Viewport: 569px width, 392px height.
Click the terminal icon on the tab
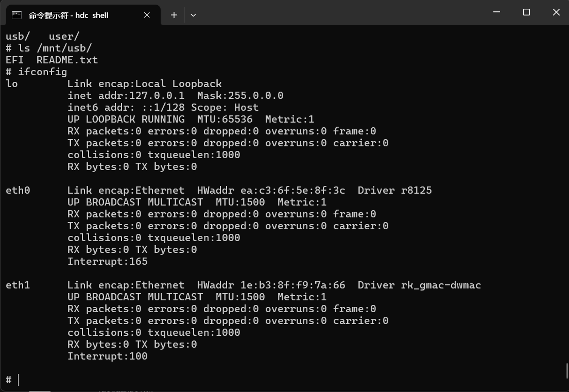tap(16, 15)
